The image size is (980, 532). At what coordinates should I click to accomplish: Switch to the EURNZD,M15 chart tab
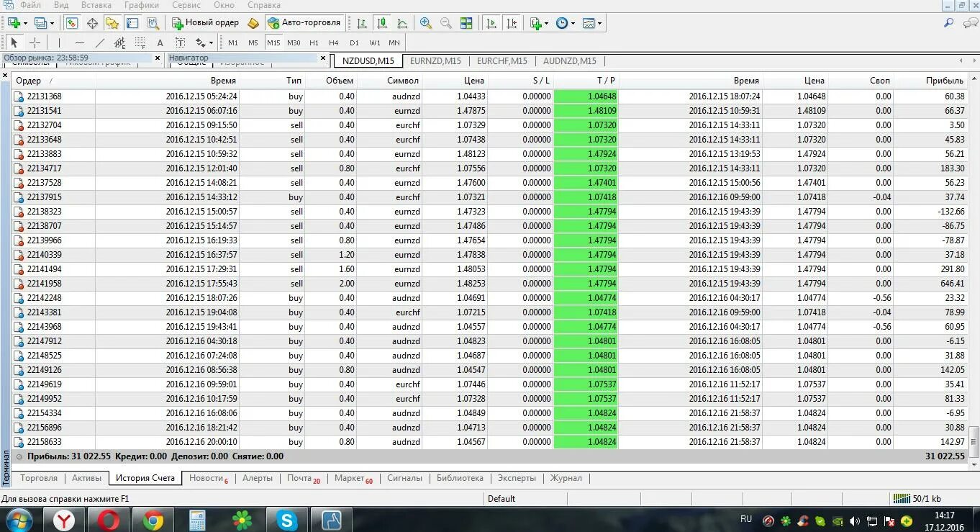[x=435, y=61]
